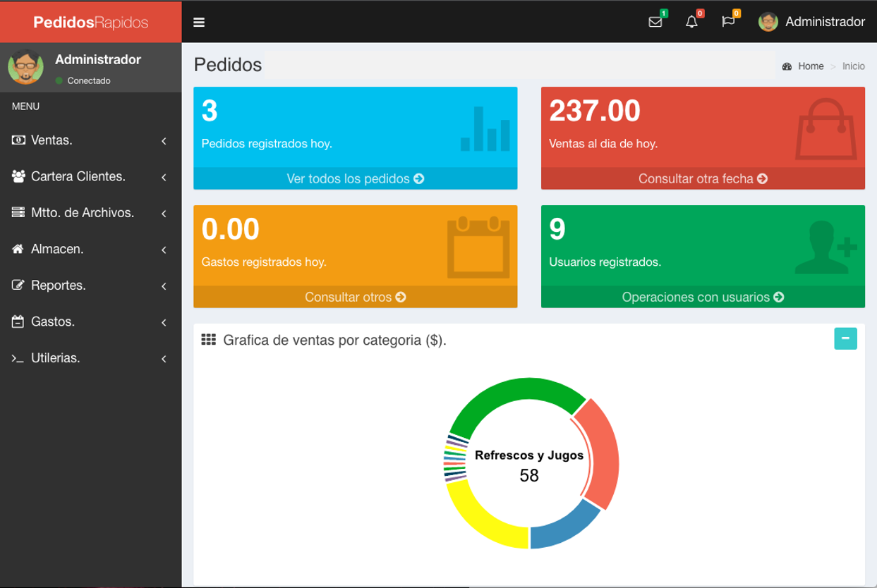Click the yellow segment of the donut chart
This screenshot has height=588, width=877.
pos(478,516)
